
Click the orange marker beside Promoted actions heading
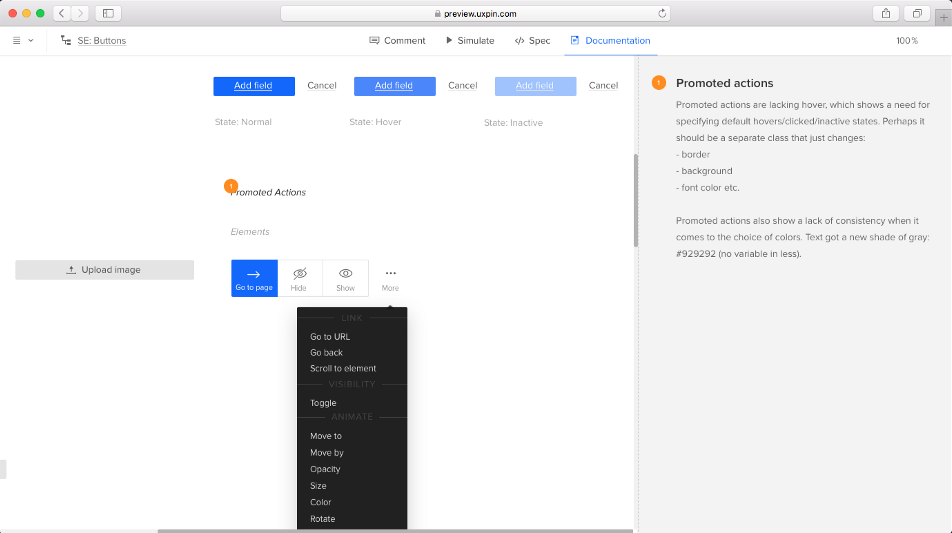pos(659,83)
